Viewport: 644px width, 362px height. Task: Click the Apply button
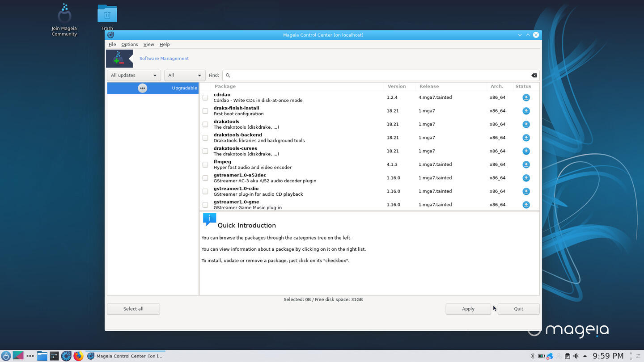tap(468, 309)
